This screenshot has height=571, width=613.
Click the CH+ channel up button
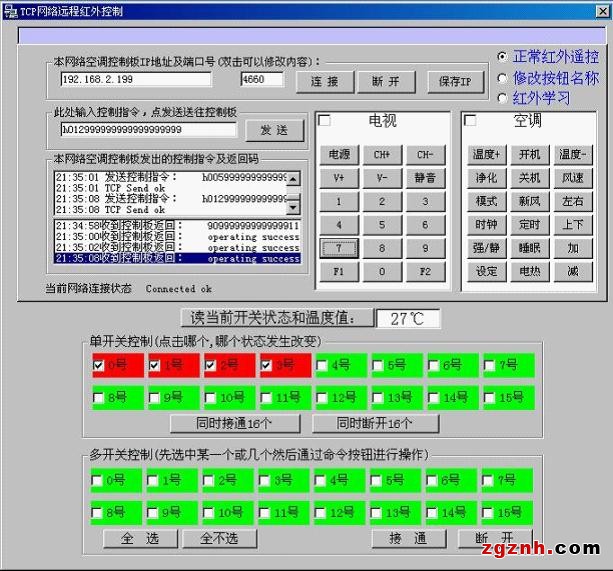pyautogui.click(x=382, y=155)
